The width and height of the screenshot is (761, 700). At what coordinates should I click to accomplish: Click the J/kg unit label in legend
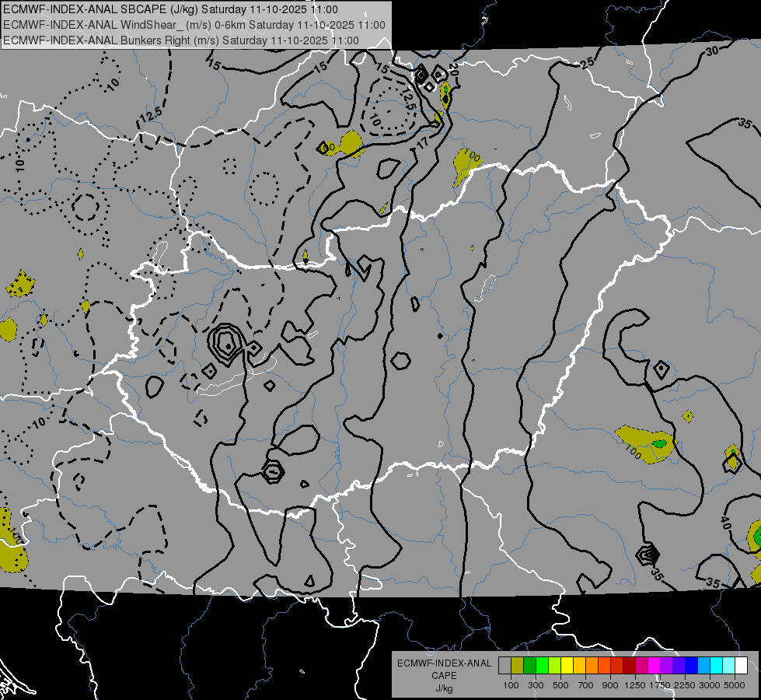pyautogui.click(x=444, y=688)
